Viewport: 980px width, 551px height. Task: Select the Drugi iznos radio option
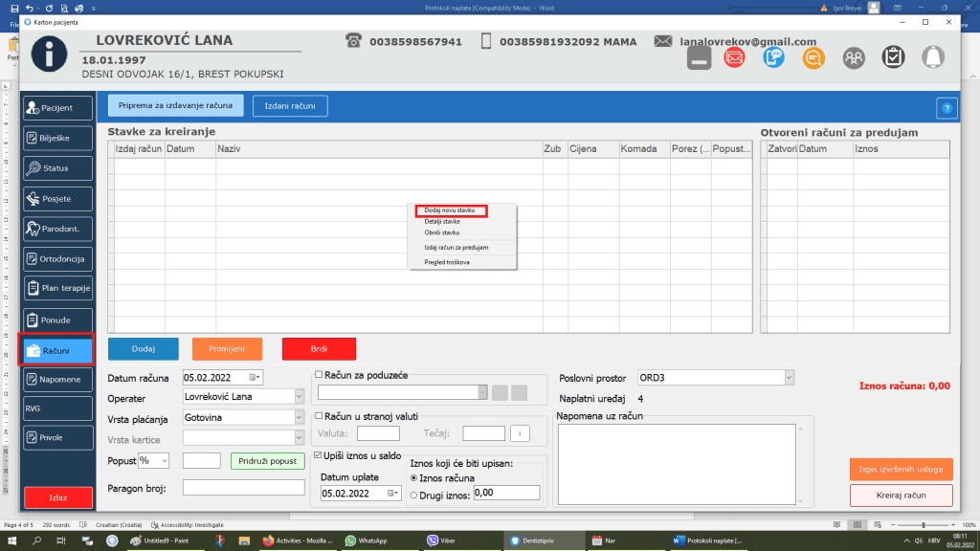(x=413, y=496)
